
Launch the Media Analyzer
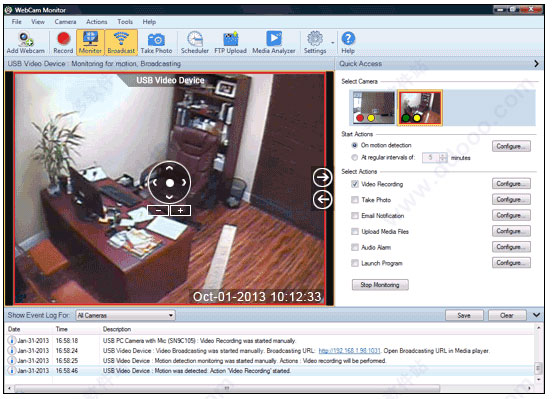pos(274,43)
